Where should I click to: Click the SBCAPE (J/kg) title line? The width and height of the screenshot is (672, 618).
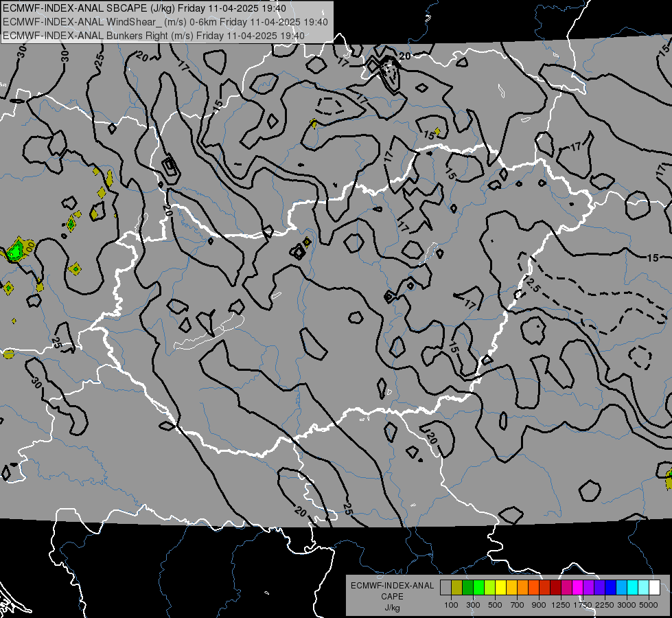pyautogui.click(x=144, y=8)
